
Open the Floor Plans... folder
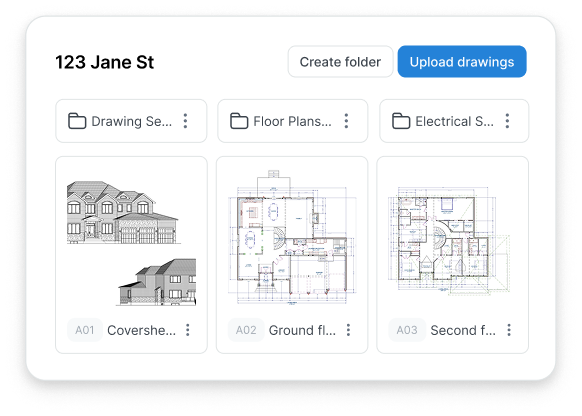292,121
